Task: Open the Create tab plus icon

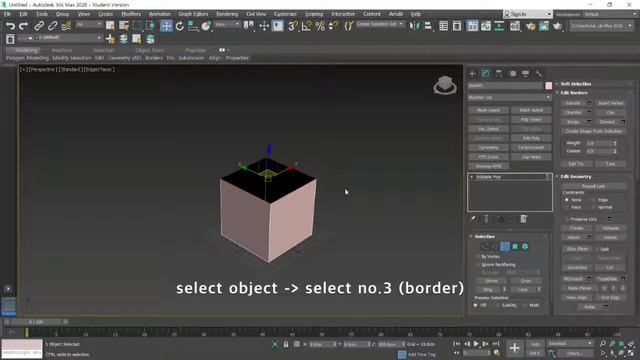Action: [x=472, y=73]
